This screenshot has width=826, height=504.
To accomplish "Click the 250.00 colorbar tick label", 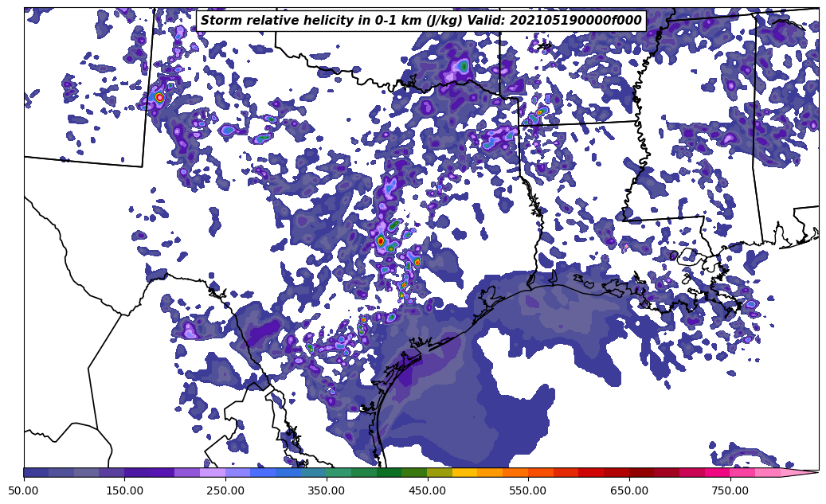I will pyautogui.click(x=225, y=490).
